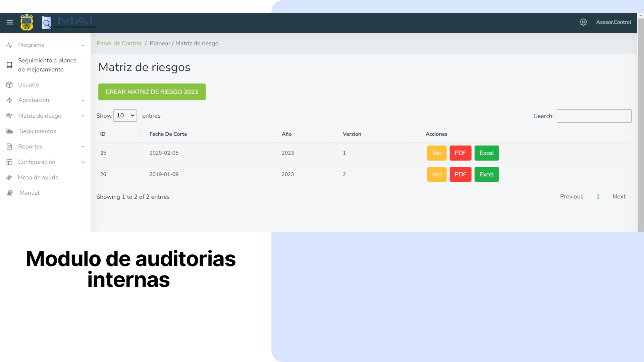Export row 26 as PDF
Viewport: 644px width, 362px height.
click(460, 174)
